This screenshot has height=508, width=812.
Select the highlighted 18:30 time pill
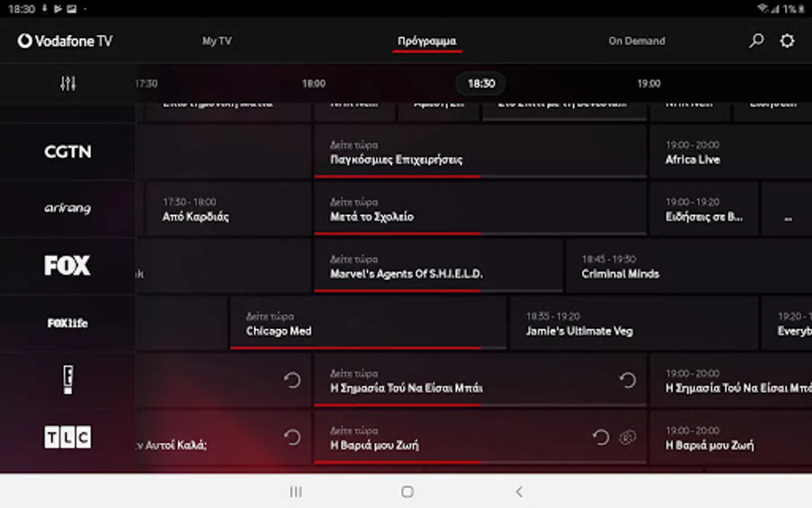[x=480, y=84]
